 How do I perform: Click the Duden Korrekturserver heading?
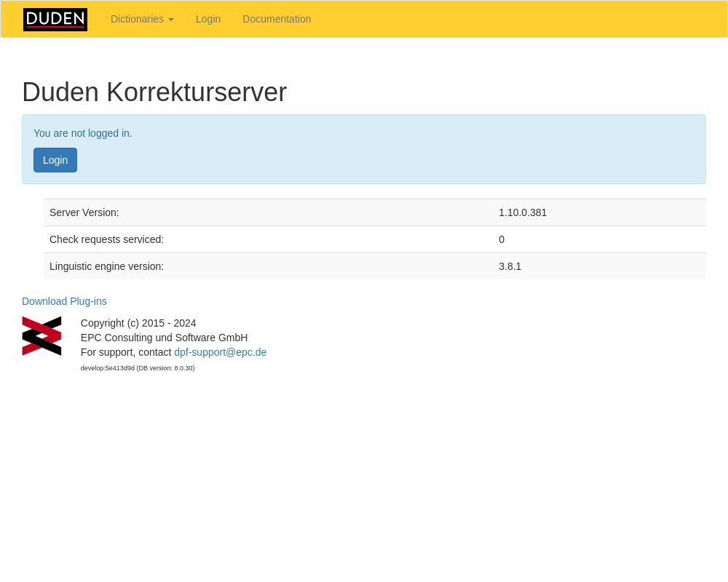pyautogui.click(x=154, y=92)
